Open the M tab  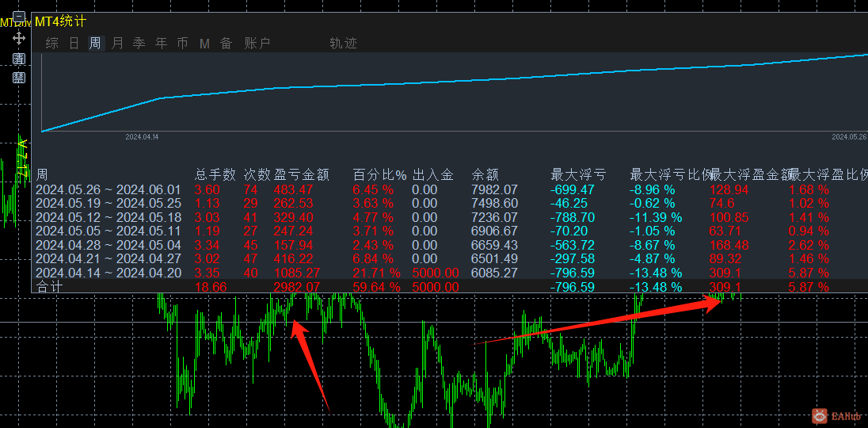click(204, 43)
